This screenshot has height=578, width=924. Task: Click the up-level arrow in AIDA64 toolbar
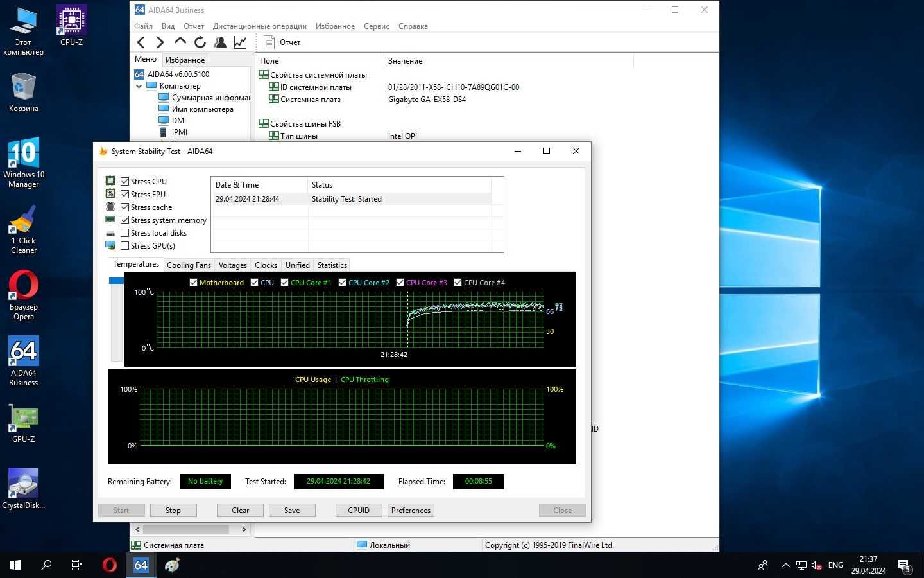coord(180,42)
